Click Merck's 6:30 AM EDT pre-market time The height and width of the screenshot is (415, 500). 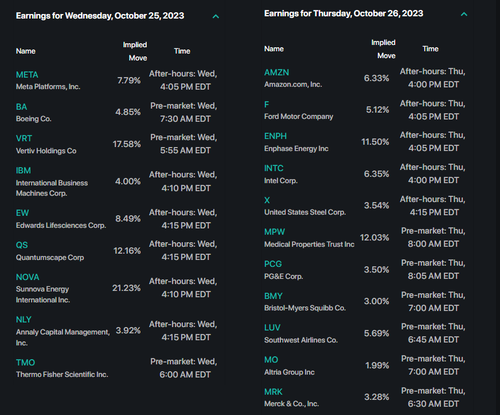[x=433, y=404]
